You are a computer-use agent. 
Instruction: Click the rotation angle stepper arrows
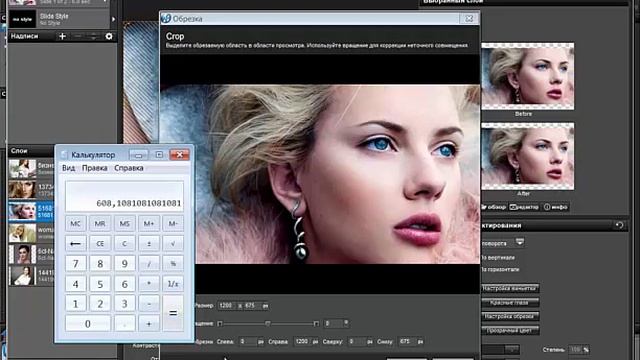[x=346, y=323]
